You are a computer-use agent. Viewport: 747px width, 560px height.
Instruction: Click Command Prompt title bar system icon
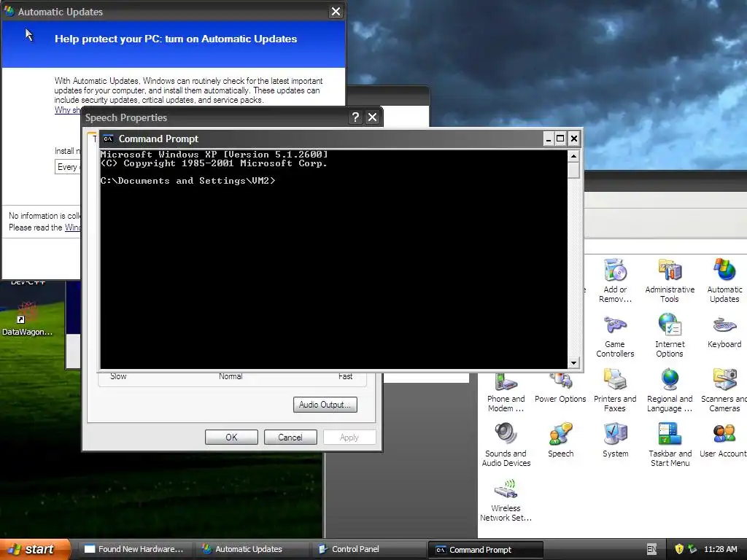108,139
